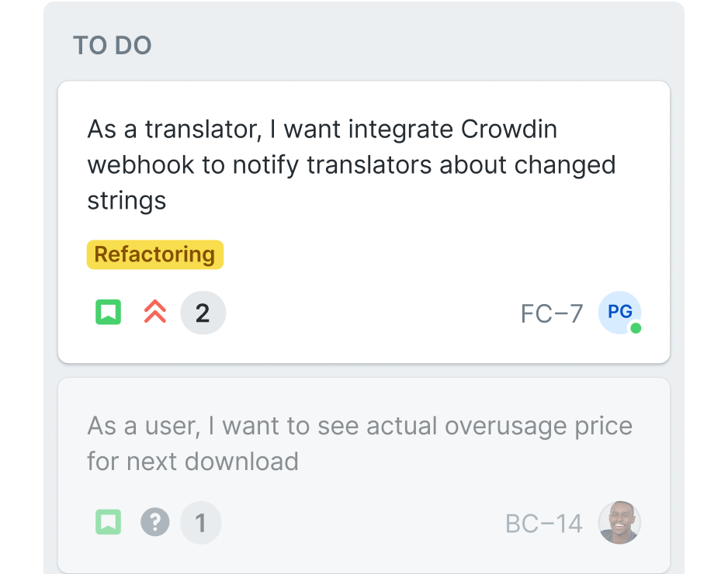Click the assignee photo on BC-14 card
This screenshot has height=574, width=728.
[619, 522]
